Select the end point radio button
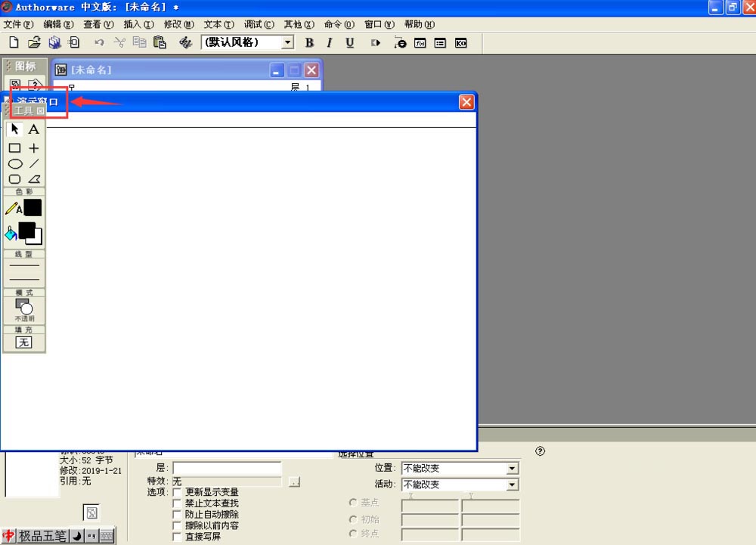756x545 pixels. pos(353,534)
